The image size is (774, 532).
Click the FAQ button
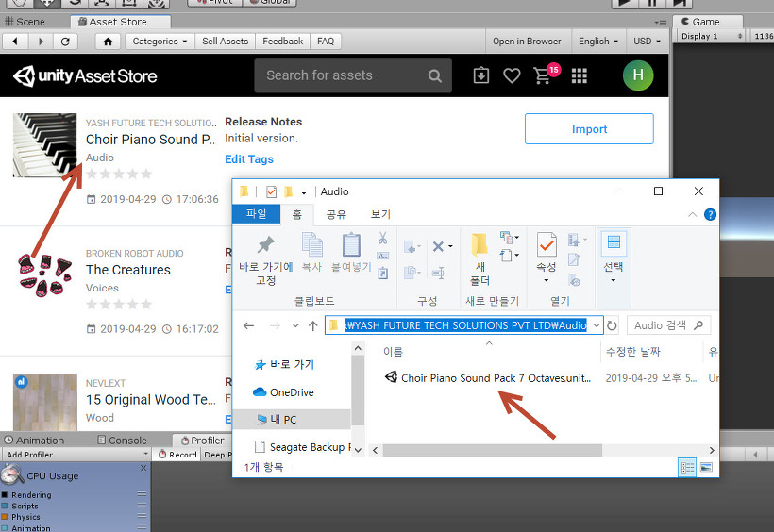pyautogui.click(x=326, y=42)
